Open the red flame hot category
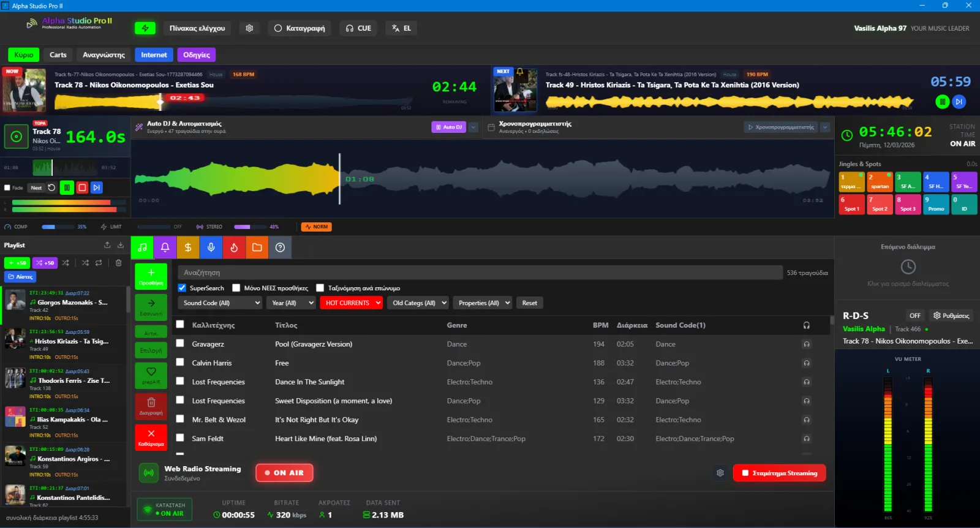Screen dimensions: 980x528 click(x=234, y=247)
